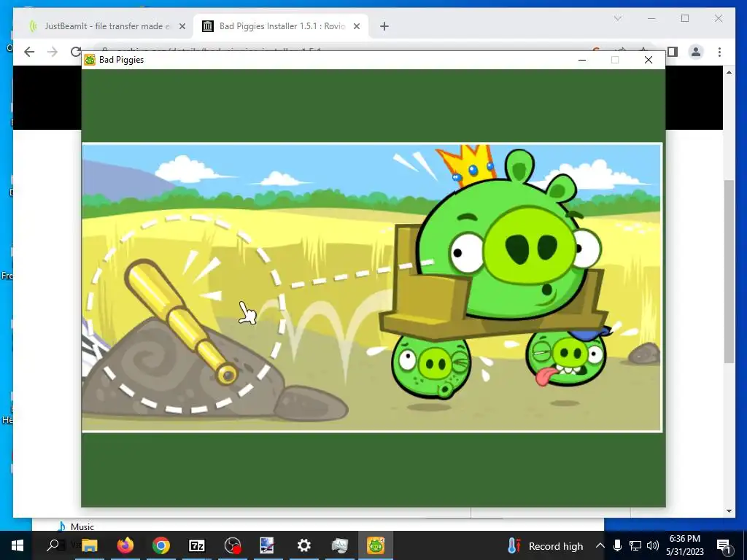Open the Start menu
The image size is (747, 560).
18,545
